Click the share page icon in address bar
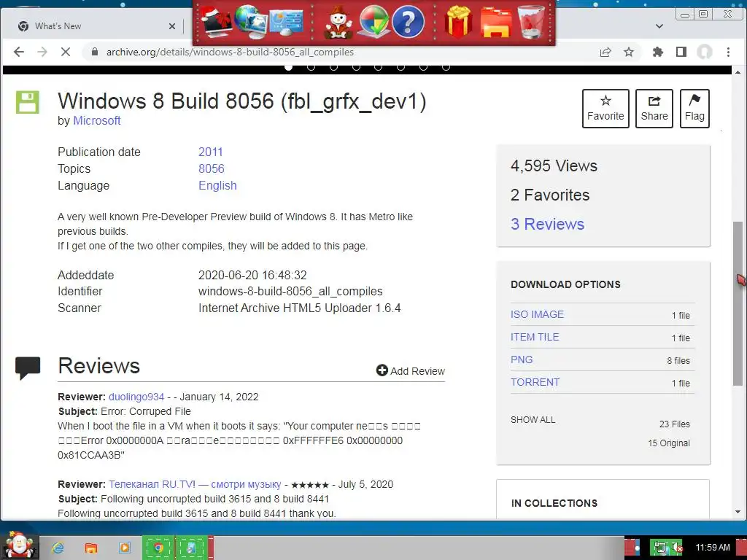Image resolution: width=747 pixels, height=560 pixels. click(x=605, y=52)
